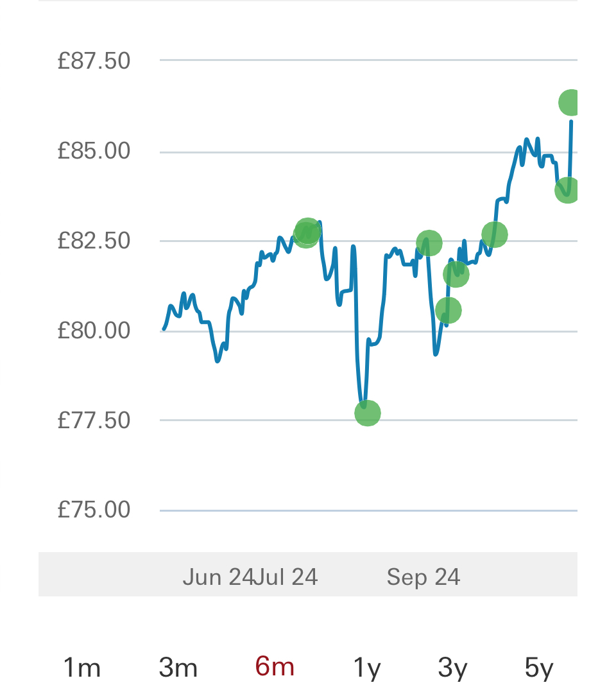
Task: Click green marker between September cluster and right edge
Action: (494, 234)
